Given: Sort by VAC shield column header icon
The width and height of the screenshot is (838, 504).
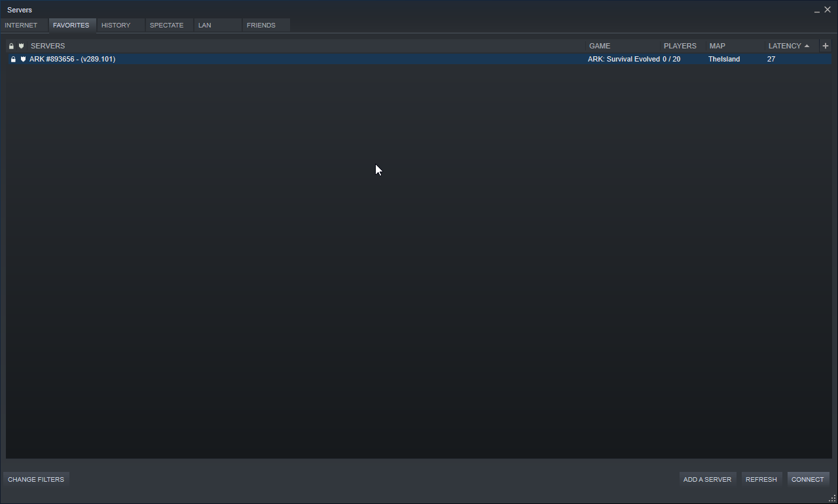Looking at the screenshot, I should click(x=21, y=46).
